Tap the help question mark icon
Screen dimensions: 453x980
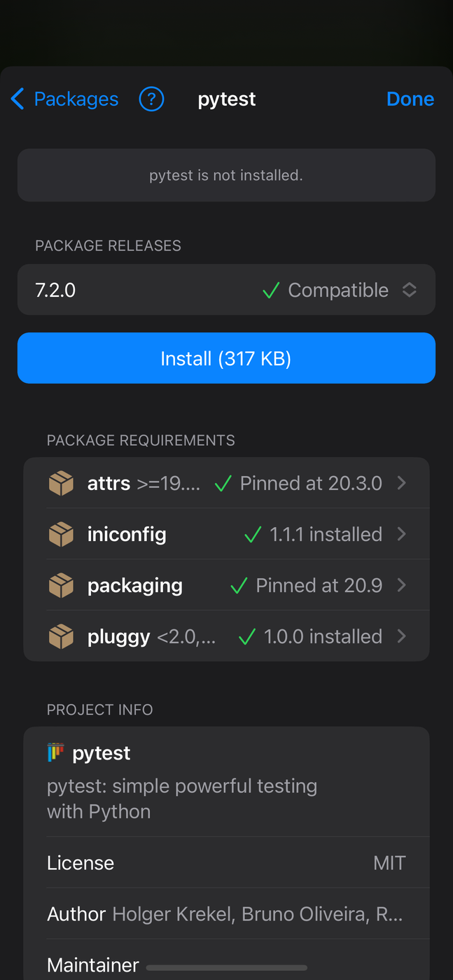click(151, 99)
